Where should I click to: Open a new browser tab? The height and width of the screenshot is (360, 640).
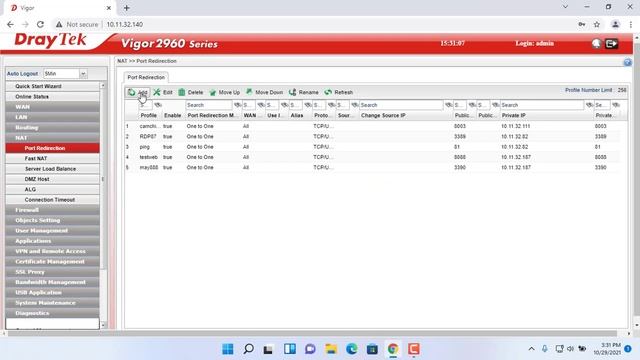pyautogui.click(x=127, y=8)
